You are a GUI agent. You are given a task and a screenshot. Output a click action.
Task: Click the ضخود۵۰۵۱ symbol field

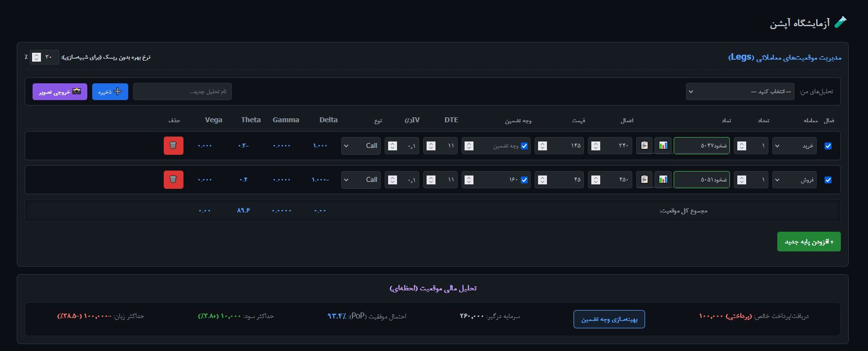[701, 180]
